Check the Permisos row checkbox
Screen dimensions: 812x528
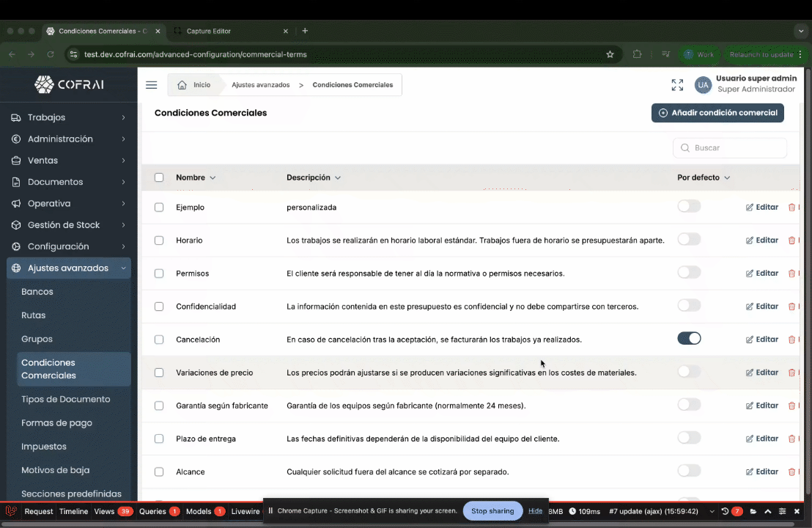coord(159,274)
